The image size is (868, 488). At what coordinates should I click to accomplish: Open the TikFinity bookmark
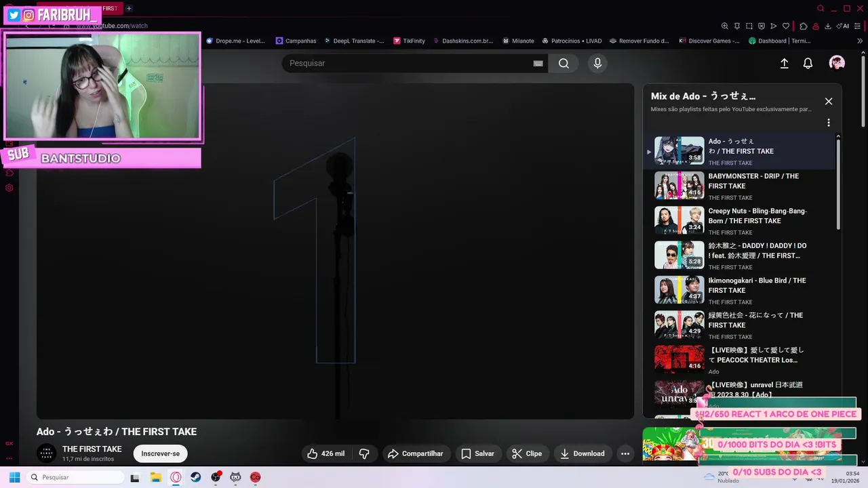click(409, 41)
